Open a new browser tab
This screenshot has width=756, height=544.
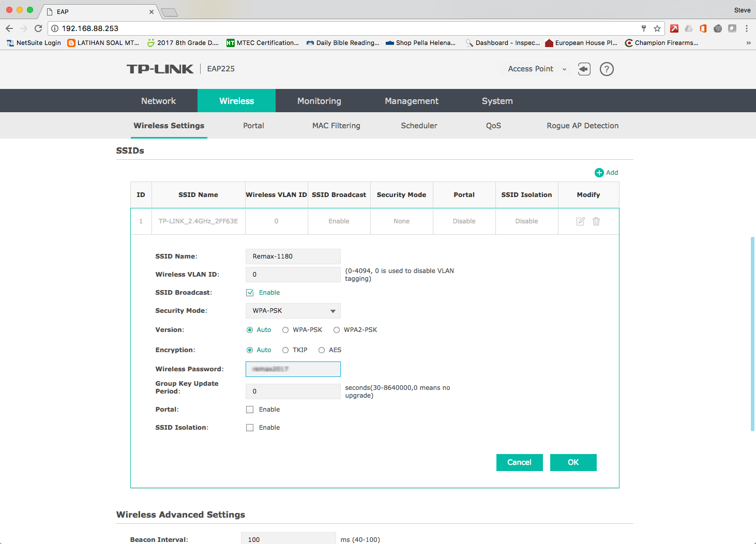pos(169,12)
